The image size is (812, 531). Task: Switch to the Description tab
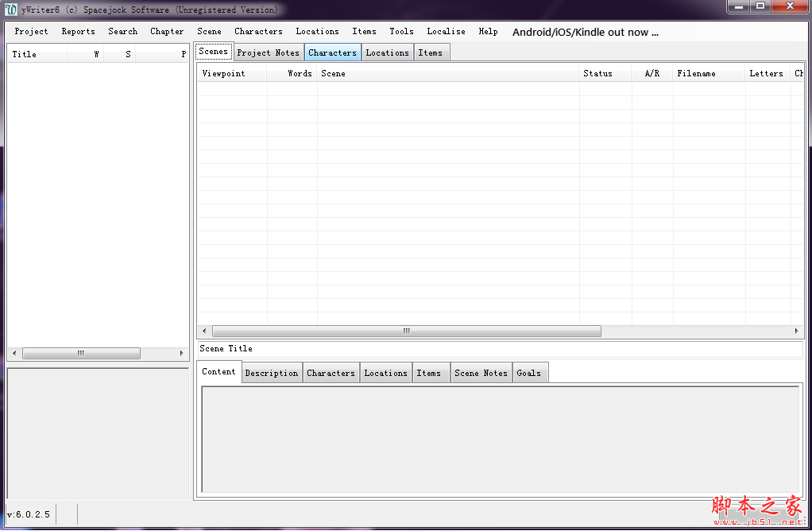(272, 373)
